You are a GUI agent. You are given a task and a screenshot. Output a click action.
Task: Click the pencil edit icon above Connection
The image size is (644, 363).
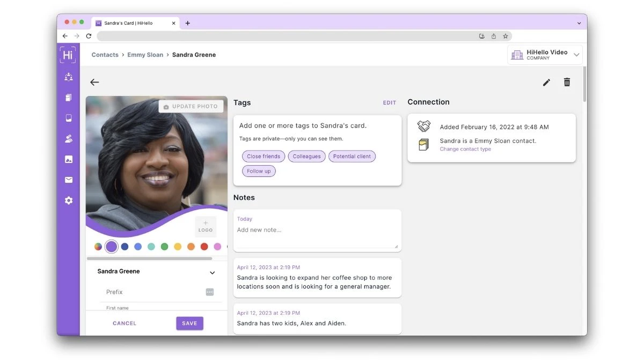click(546, 82)
